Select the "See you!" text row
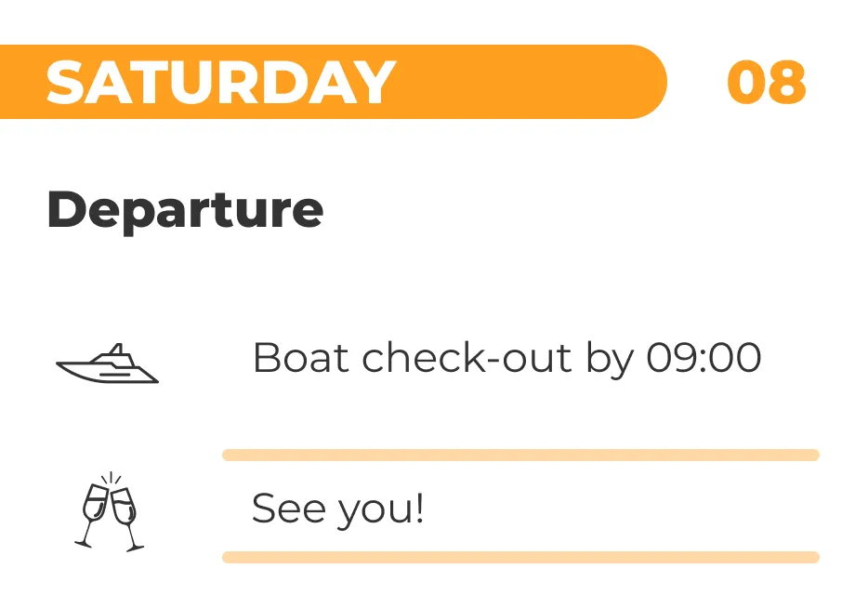868x608 pixels. pos(338,509)
